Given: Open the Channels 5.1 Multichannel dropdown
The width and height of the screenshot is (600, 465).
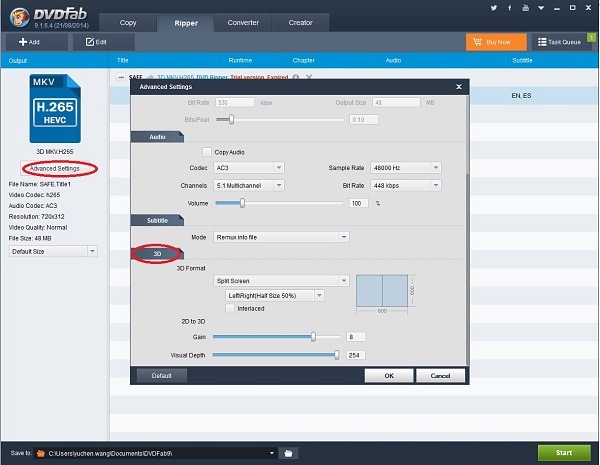Looking at the screenshot, I should pyautogui.click(x=249, y=186).
